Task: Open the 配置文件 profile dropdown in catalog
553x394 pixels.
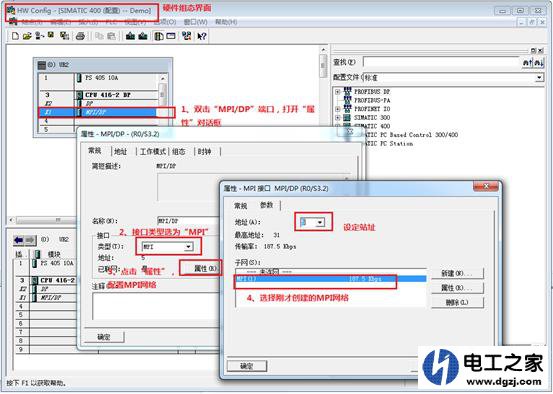Action: 539,77
